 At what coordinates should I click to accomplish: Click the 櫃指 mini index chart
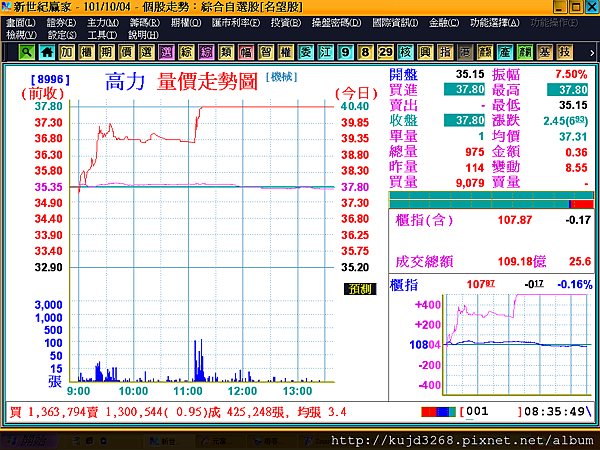click(517, 344)
